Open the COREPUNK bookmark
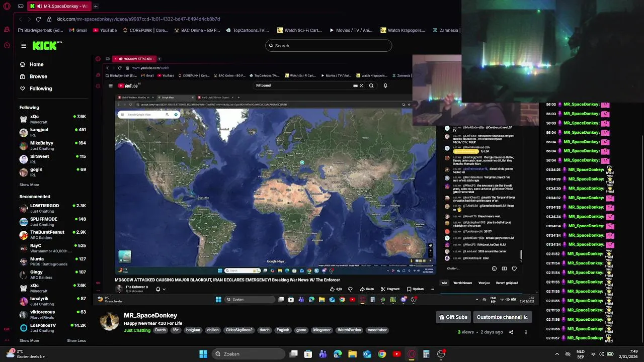Screen dimensions: 644x362 [145, 30]
